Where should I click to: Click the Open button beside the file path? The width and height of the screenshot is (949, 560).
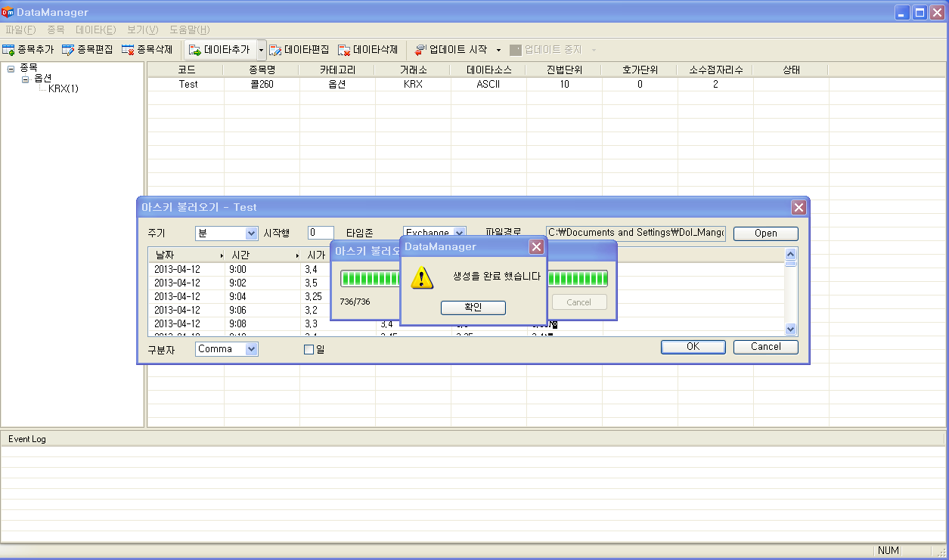765,234
